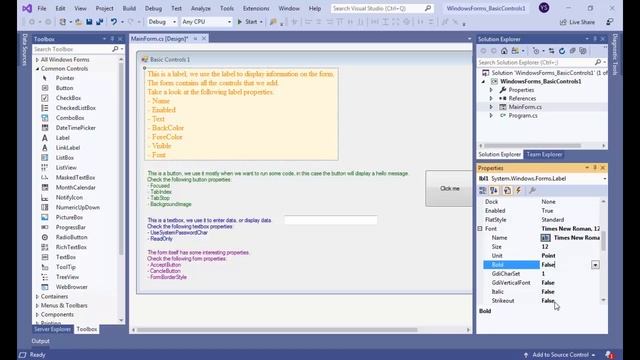Select the Label control in Toolbox
This screenshot has width=640, height=360.
click(62, 138)
